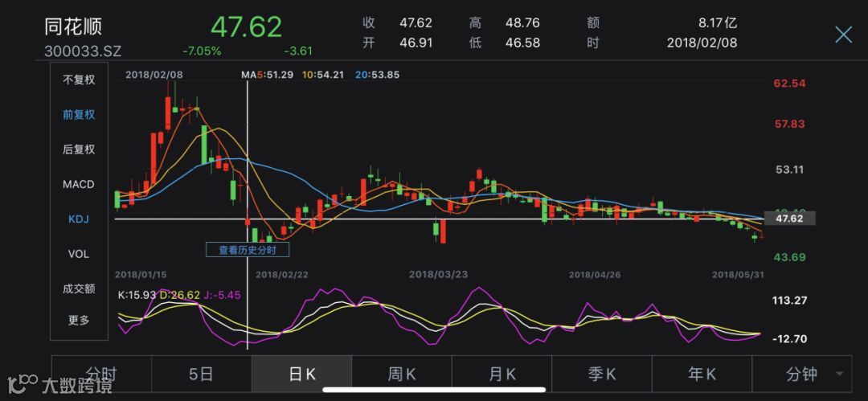Viewport: 868px width, 401px height.
Task: Click the J:-5.45 indicator value
Action: click(222, 296)
